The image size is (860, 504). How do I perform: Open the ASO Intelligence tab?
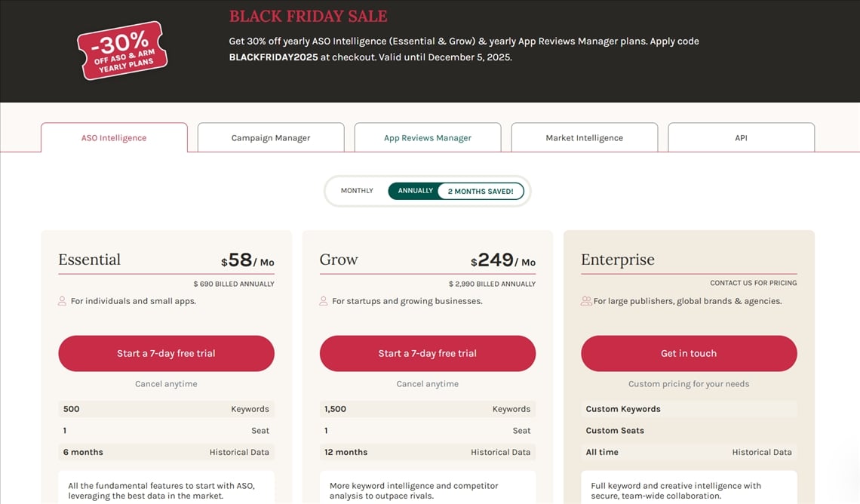point(114,138)
